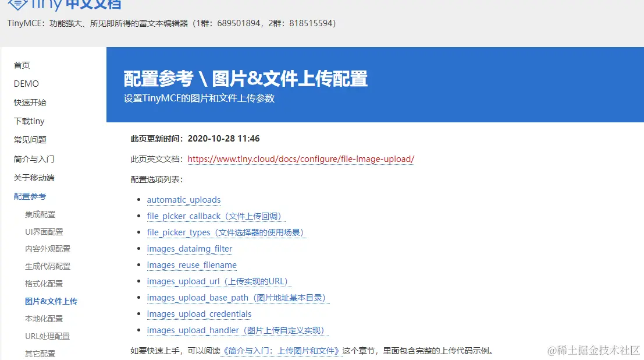Image resolution: width=644 pixels, height=360 pixels.
Task: Open the images_upload_credentials link
Action: click(x=199, y=314)
